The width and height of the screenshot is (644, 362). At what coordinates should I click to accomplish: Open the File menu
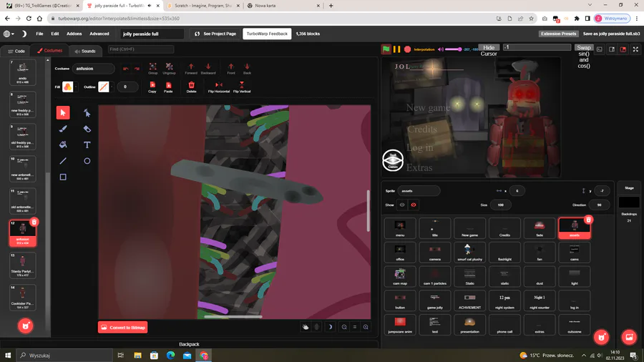pos(39,34)
